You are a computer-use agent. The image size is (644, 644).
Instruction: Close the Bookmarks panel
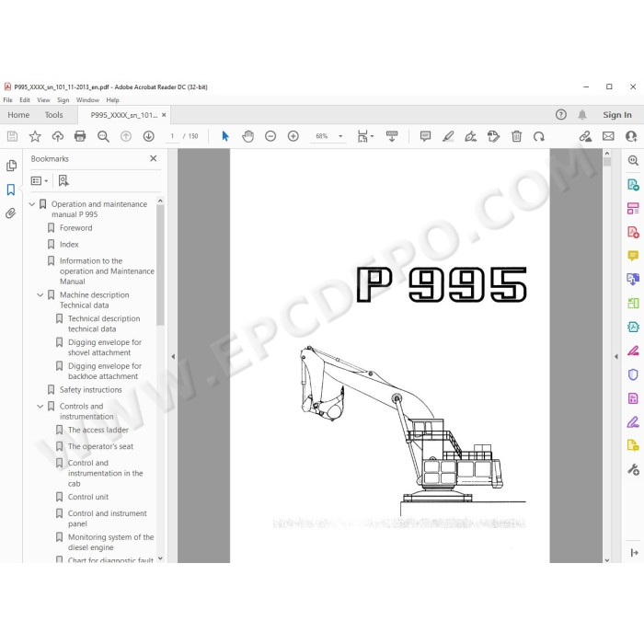pyautogui.click(x=154, y=158)
